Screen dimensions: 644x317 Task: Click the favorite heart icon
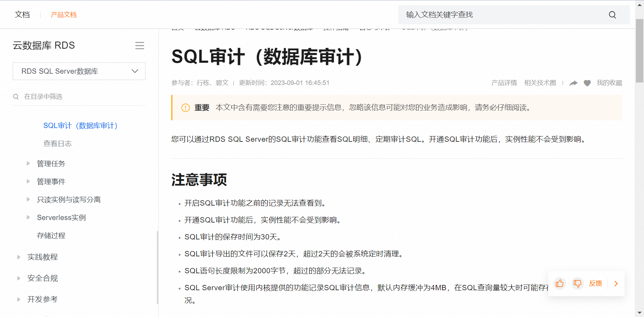click(x=587, y=83)
